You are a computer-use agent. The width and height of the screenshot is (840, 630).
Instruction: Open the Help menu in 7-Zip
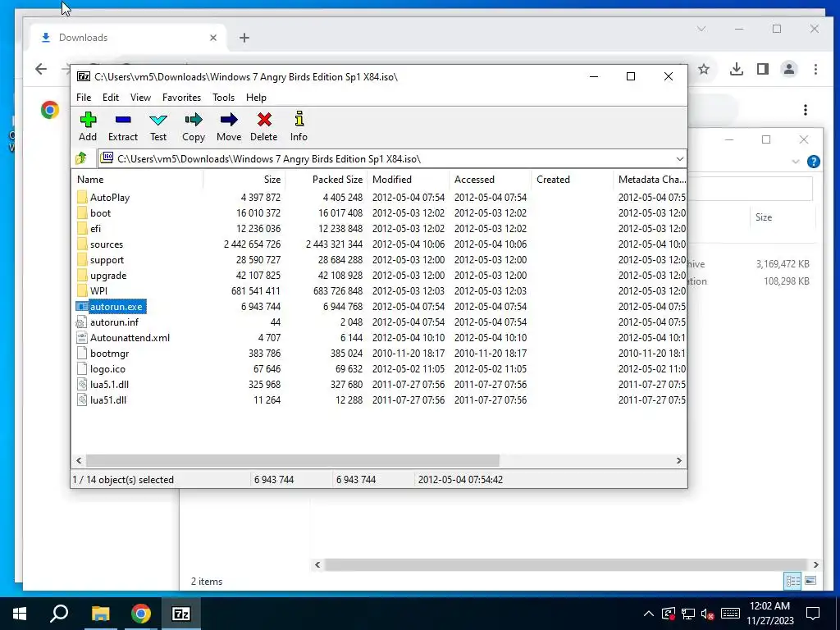(x=256, y=98)
